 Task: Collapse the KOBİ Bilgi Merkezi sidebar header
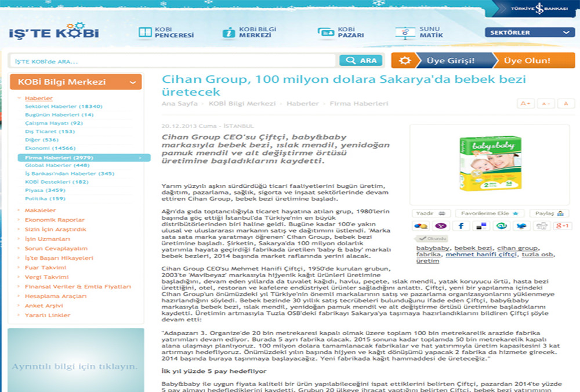point(76,82)
